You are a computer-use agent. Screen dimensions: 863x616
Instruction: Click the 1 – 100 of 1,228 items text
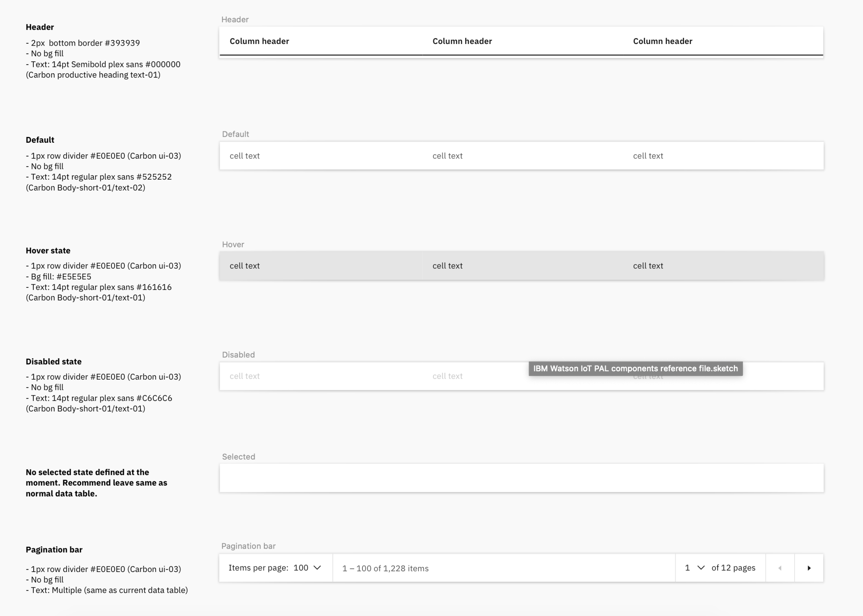tap(385, 568)
